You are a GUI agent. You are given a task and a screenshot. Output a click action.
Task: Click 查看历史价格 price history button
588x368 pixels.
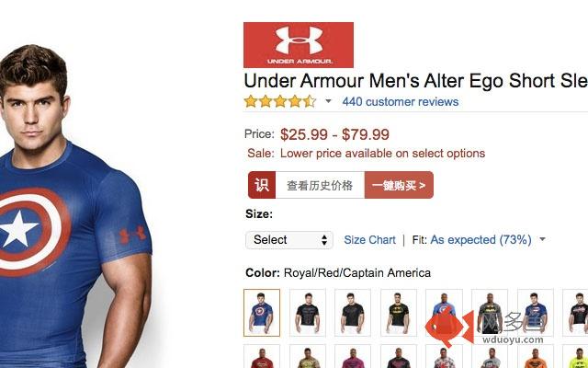(x=320, y=185)
